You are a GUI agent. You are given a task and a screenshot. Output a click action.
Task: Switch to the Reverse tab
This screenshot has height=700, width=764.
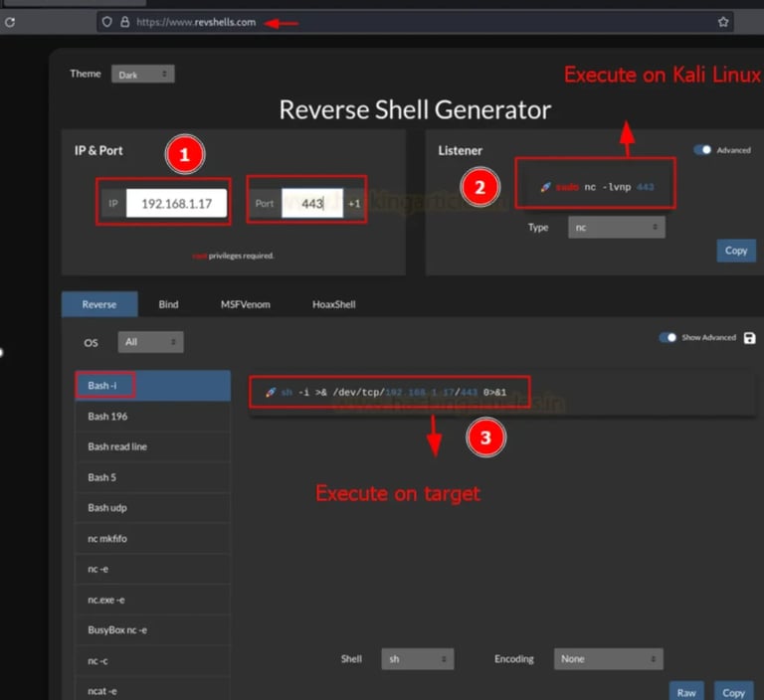point(99,304)
